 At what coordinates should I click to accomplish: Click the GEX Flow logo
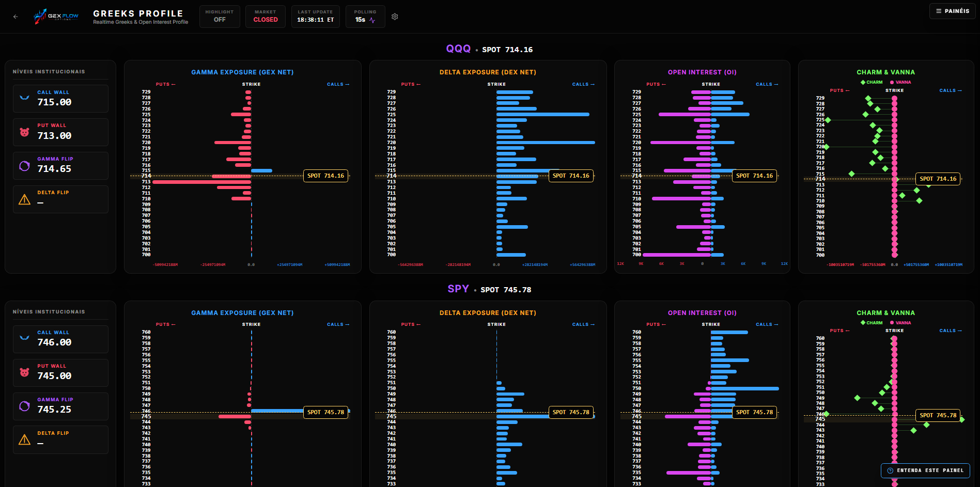[x=56, y=17]
